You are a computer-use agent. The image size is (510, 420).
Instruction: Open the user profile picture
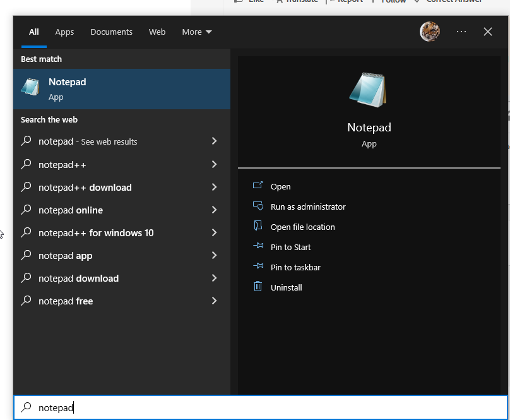coord(430,32)
